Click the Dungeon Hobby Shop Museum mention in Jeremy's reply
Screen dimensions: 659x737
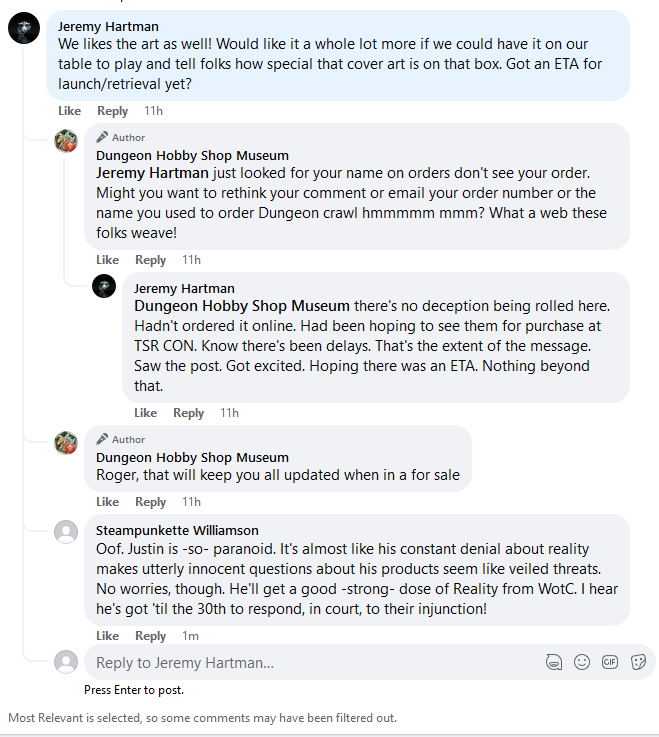click(242, 306)
